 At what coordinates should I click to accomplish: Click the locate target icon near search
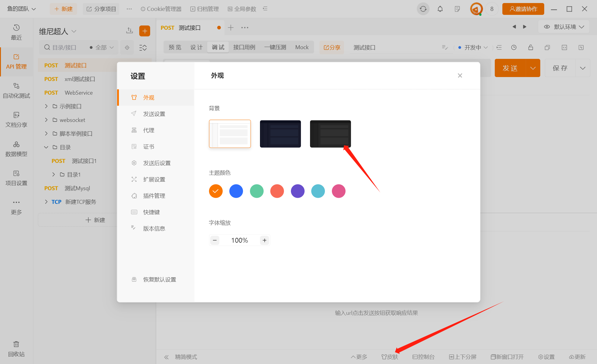click(x=127, y=48)
